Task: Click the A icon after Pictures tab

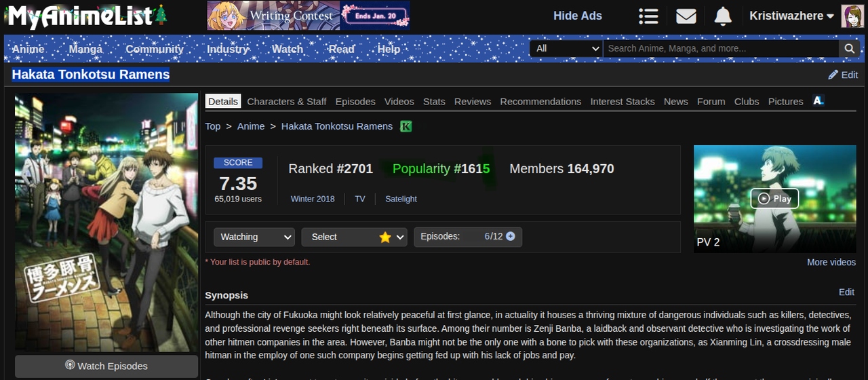Action: (818, 101)
